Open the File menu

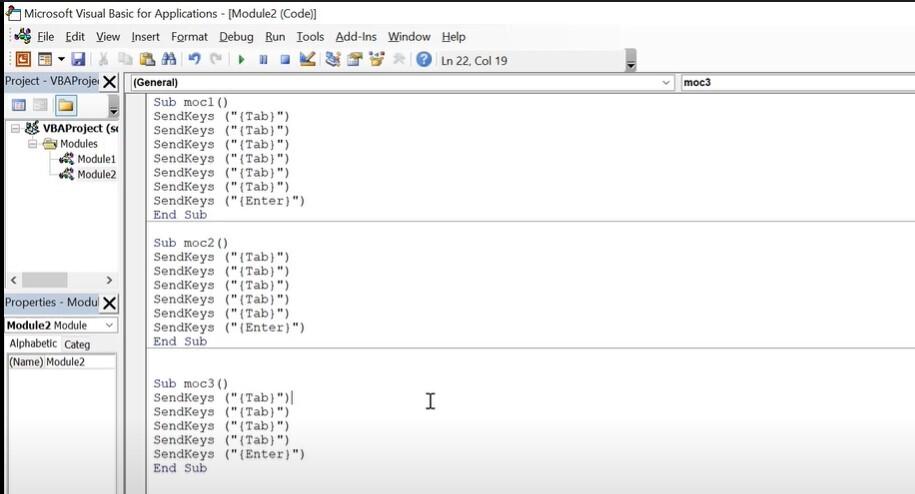(x=46, y=37)
